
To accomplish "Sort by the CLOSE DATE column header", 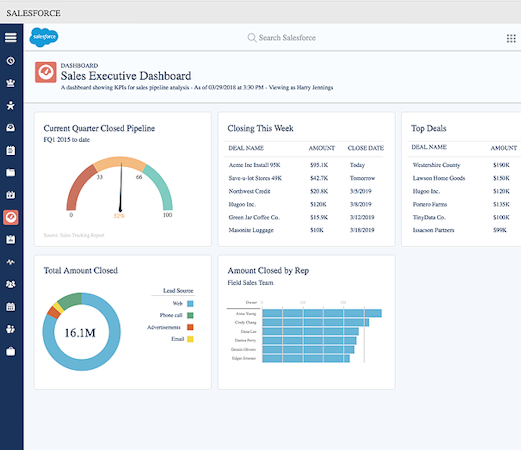I will [366, 148].
